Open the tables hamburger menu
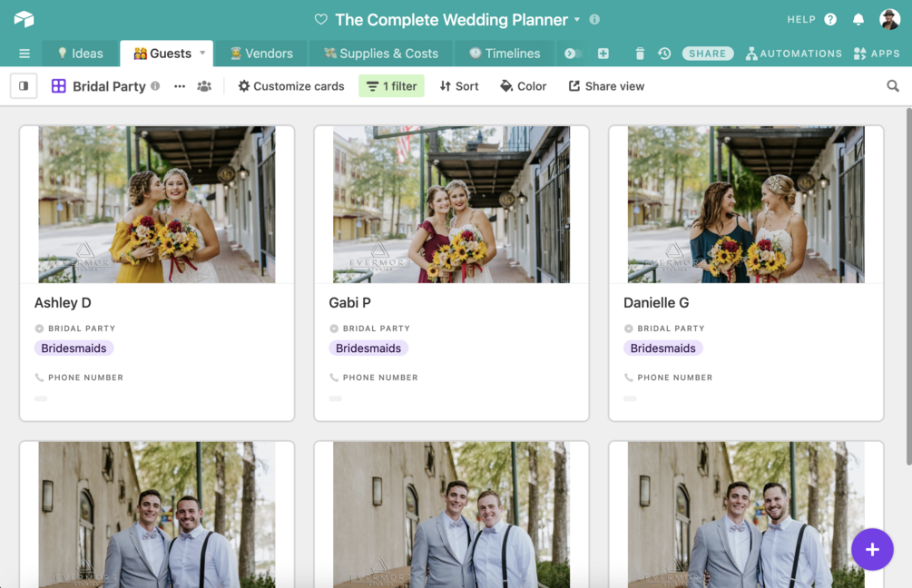This screenshot has height=588, width=912. [x=25, y=54]
